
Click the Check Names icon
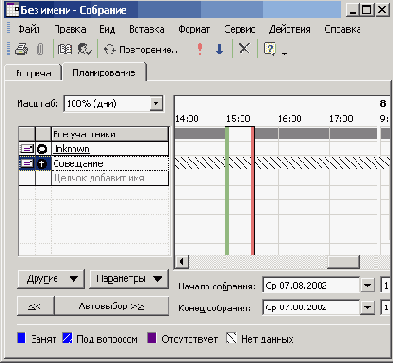[84, 49]
